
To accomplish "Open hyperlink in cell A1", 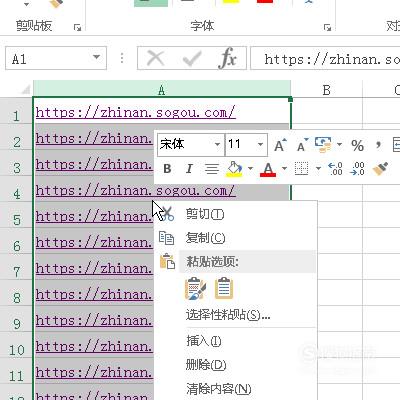I will pos(136,113).
